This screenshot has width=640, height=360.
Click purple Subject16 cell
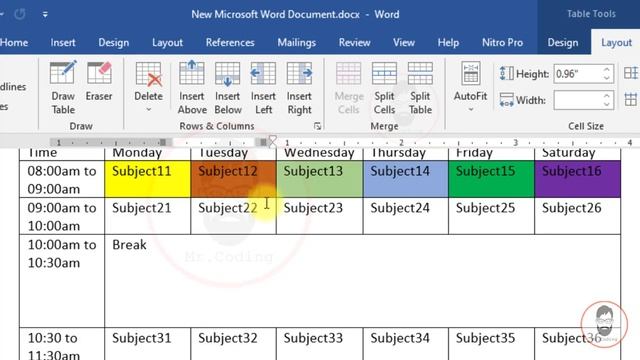578,179
